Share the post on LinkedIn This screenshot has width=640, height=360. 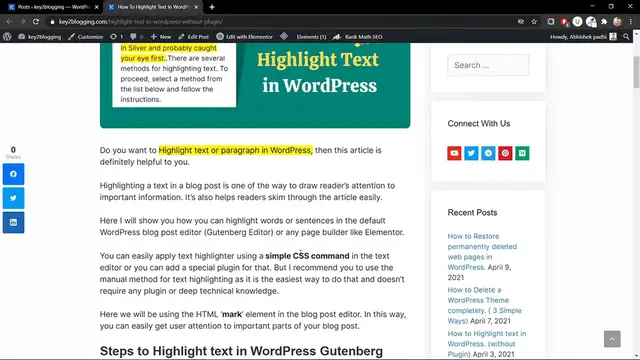point(13,222)
